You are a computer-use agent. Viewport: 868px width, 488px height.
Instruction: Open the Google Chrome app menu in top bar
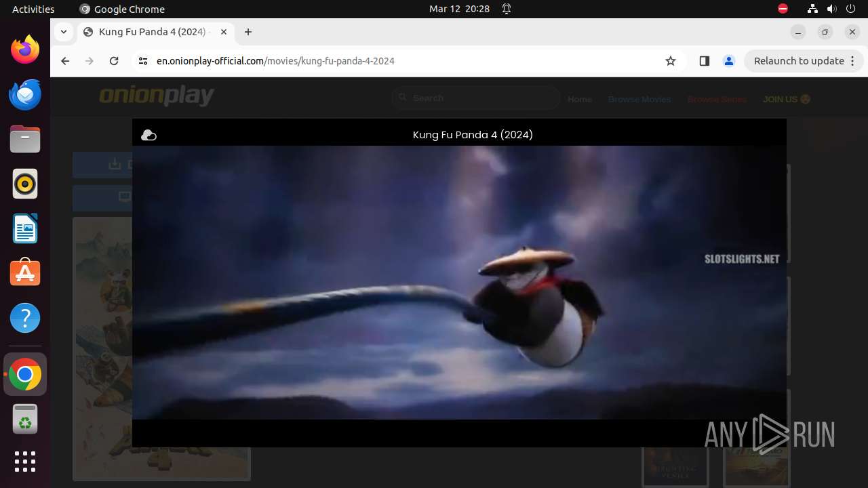click(122, 9)
